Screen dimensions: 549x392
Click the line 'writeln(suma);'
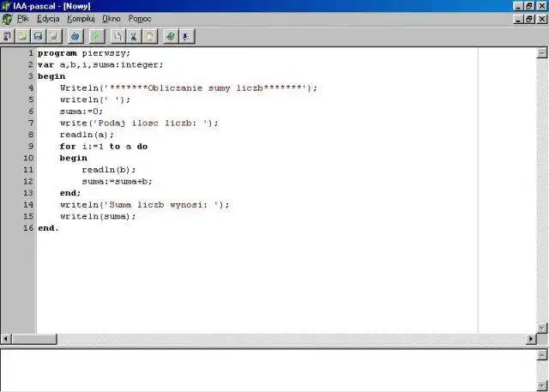point(98,216)
